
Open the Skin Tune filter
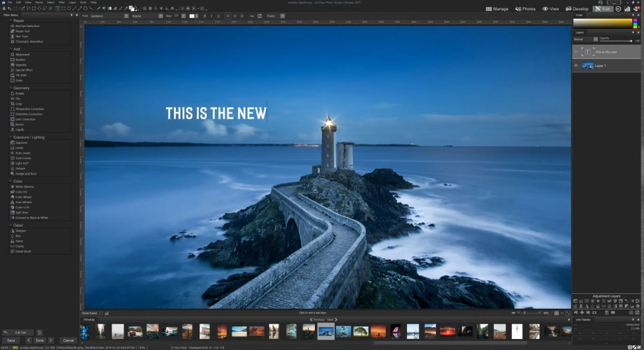20,36
